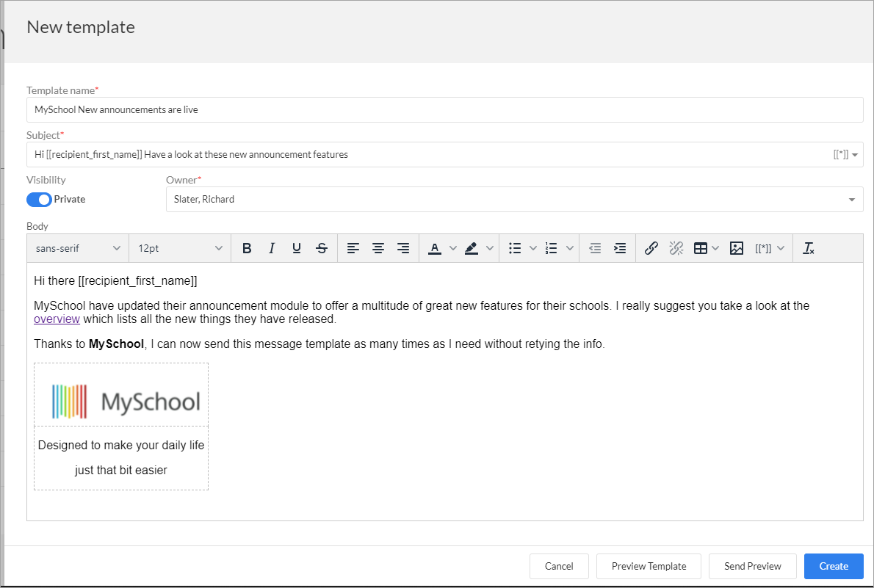This screenshot has height=588, width=874.
Task: Expand the numbered list style options
Action: pos(570,249)
